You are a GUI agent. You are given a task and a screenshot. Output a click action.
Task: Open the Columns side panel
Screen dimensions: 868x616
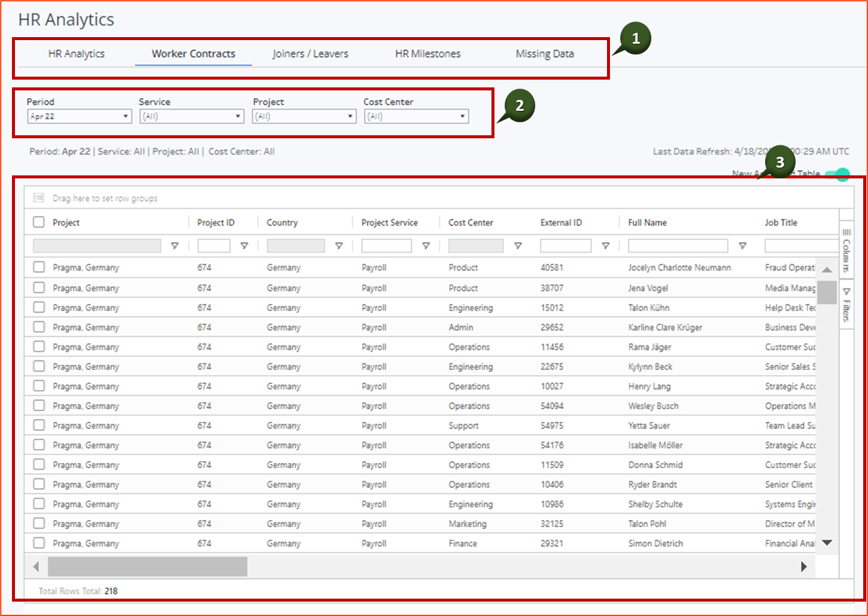pos(846,250)
